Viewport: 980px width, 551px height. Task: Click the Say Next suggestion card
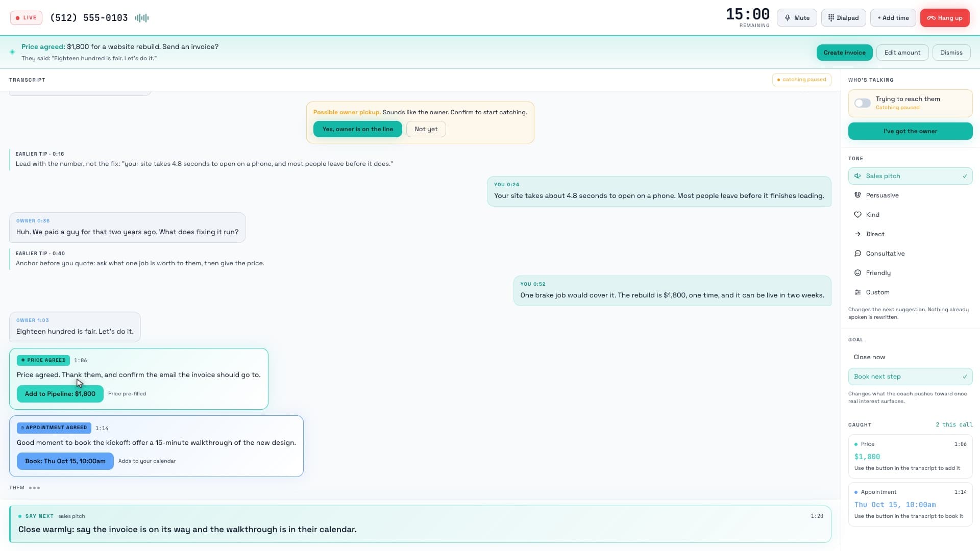pos(420,524)
